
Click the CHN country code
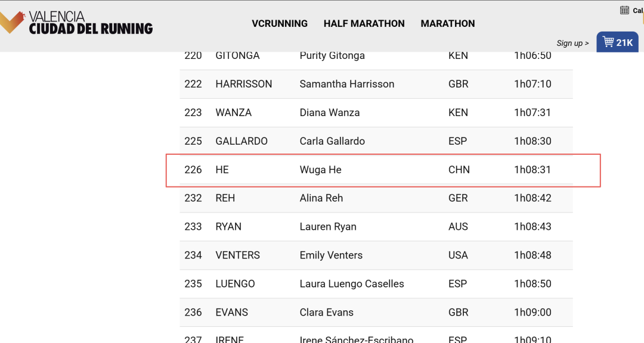[459, 170]
